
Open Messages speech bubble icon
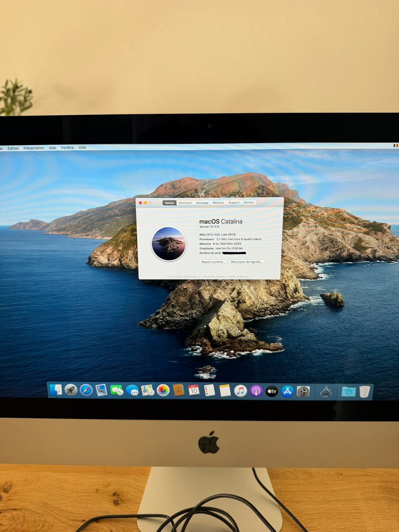pyautogui.click(x=132, y=391)
